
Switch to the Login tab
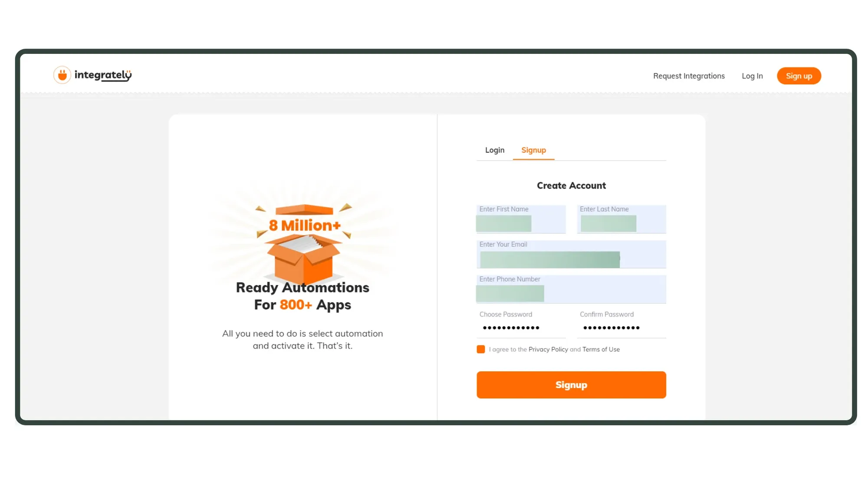pyautogui.click(x=494, y=150)
